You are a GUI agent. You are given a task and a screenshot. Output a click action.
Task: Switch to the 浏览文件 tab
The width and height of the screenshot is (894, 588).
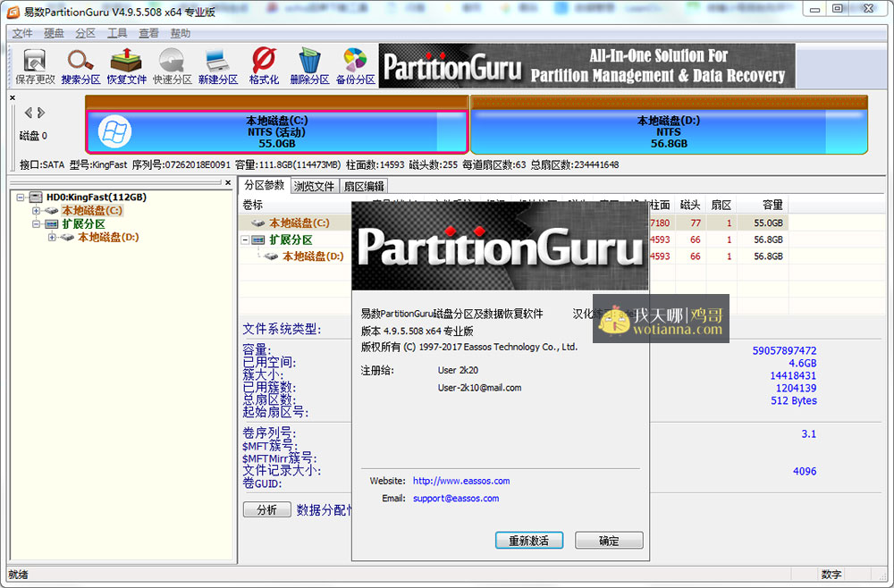[x=314, y=186]
